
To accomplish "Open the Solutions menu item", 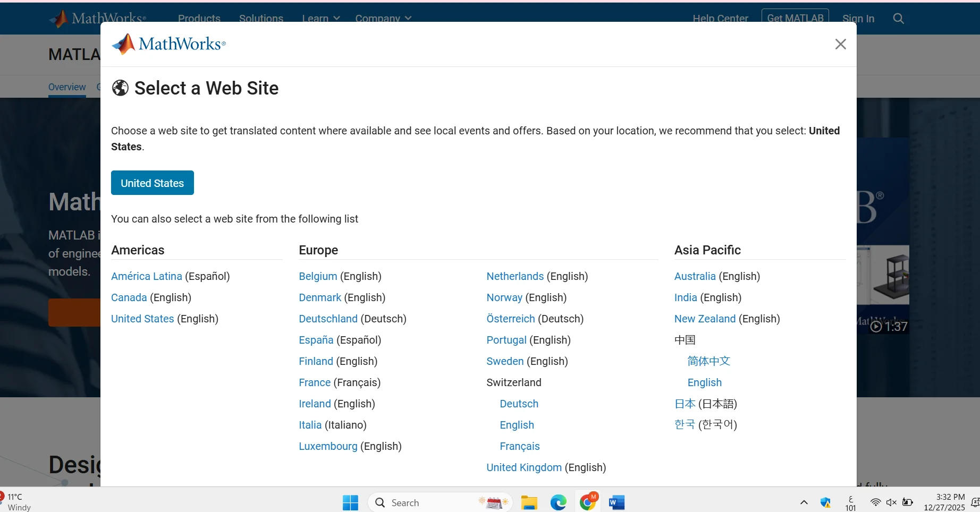I will pos(261,18).
